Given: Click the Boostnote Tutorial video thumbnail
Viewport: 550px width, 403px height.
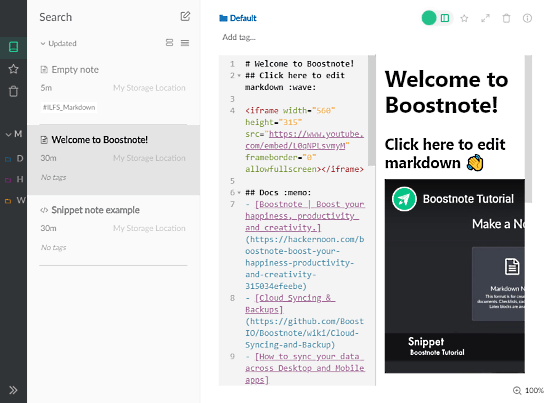Looking at the screenshot, I should coord(455,276).
